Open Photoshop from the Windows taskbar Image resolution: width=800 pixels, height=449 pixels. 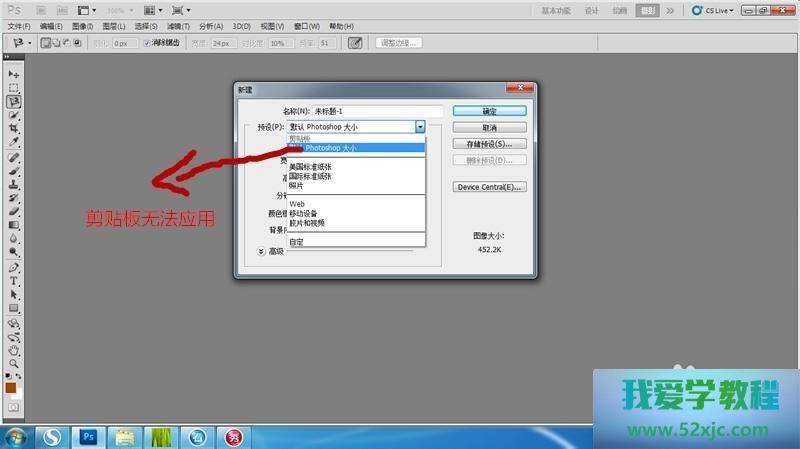(x=88, y=436)
